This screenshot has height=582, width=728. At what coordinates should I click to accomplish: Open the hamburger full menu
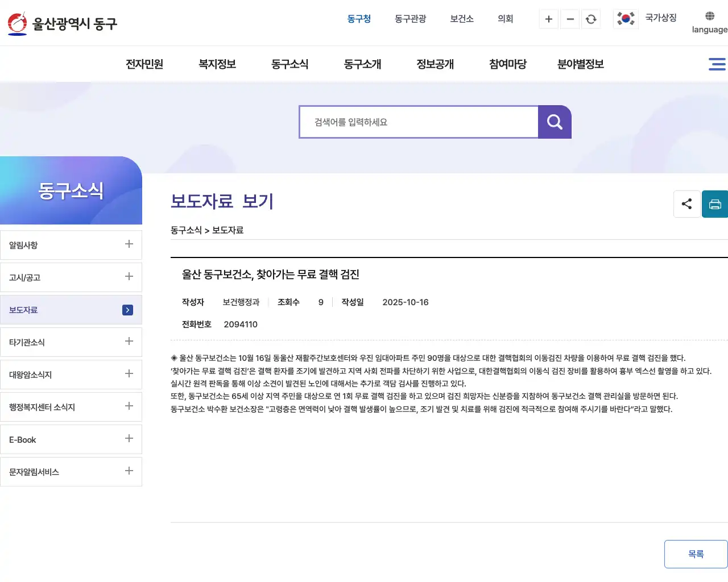click(717, 64)
